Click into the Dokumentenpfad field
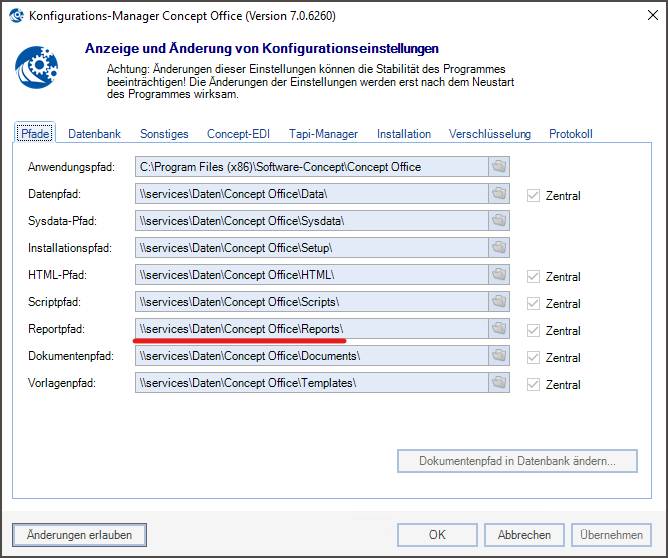The image size is (668, 558). click(311, 356)
